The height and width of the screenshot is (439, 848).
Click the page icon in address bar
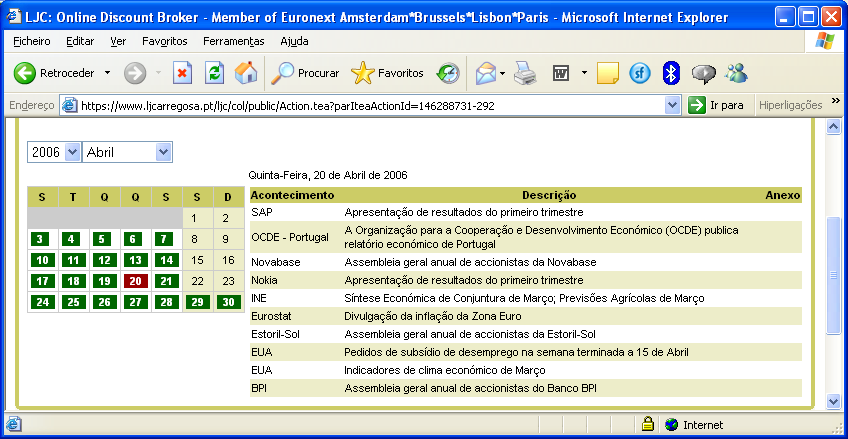(69, 105)
